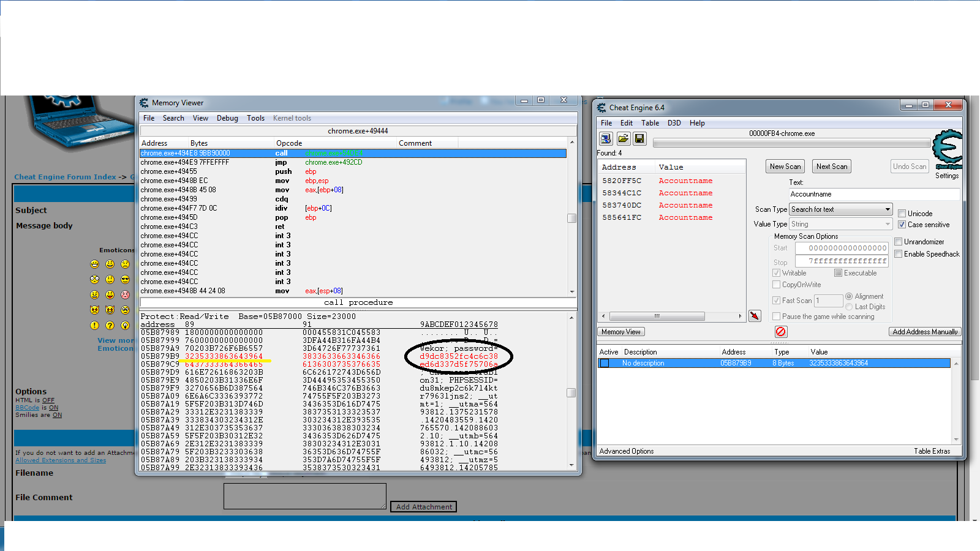Enable the Speedhack checkbox

pos(899,254)
